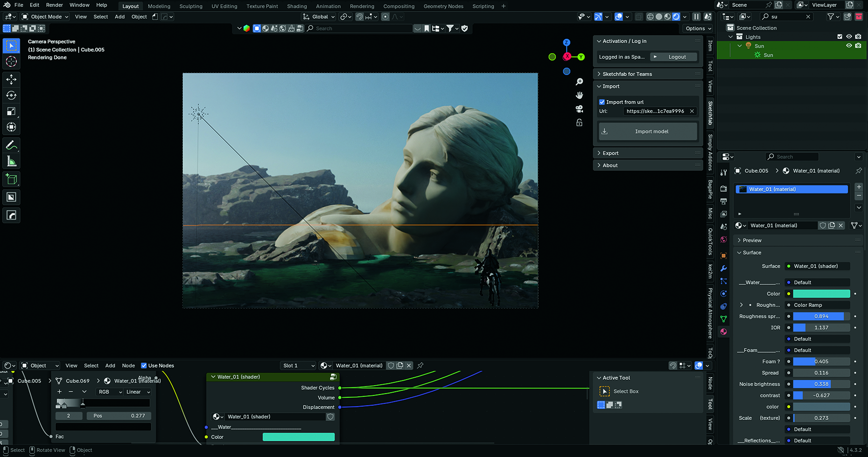Uncheck Import from url in the Sketchfab panel

pyautogui.click(x=602, y=102)
